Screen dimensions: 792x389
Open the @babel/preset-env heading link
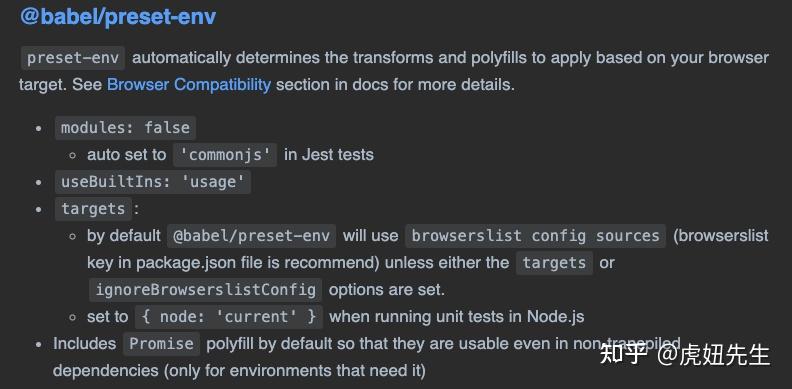118,17
